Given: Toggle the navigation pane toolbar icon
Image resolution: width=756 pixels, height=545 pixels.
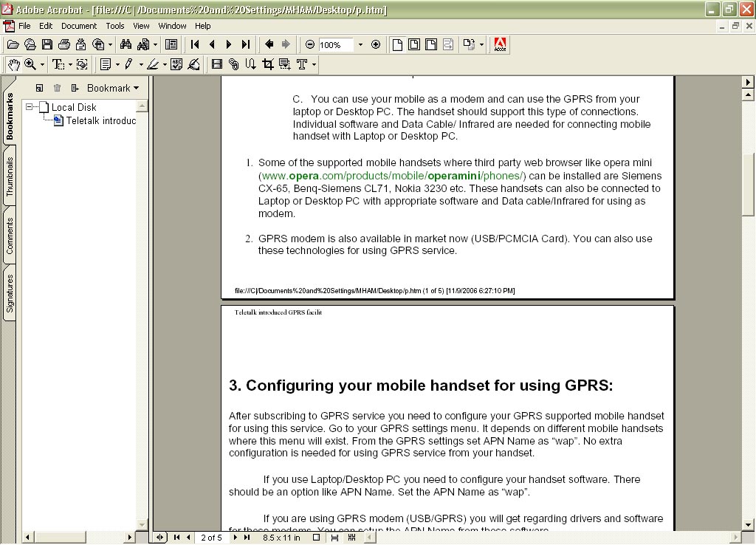Looking at the screenshot, I should click(x=171, y=45).
